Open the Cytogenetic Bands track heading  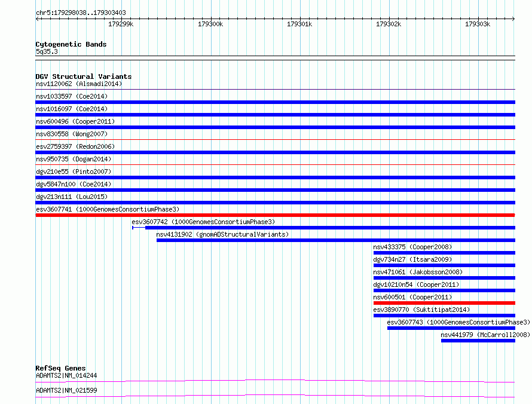point(71,44)
